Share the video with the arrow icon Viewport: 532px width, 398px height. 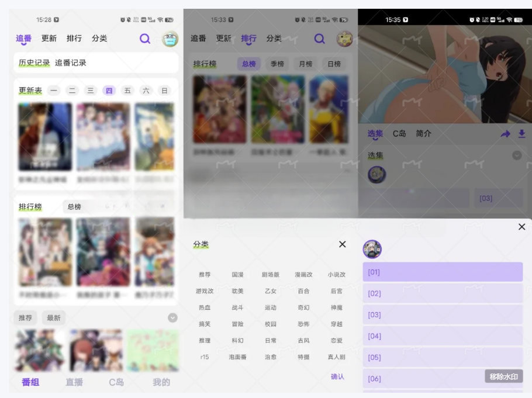click(505, 134)
